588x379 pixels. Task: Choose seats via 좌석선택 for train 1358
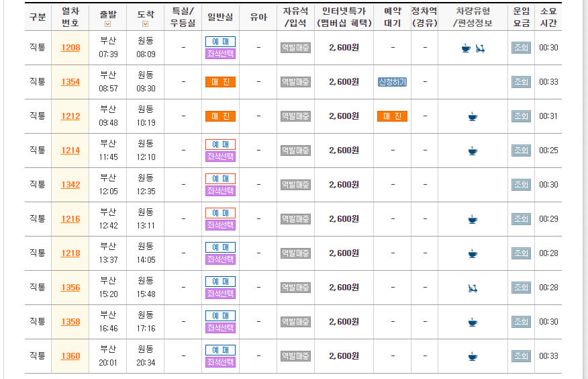(220, 328)
